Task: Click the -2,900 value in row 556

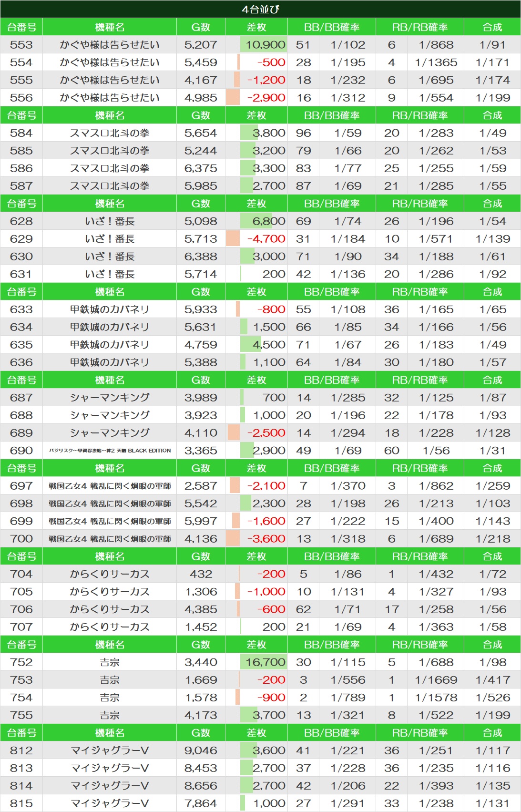Action: click(266, 98)
